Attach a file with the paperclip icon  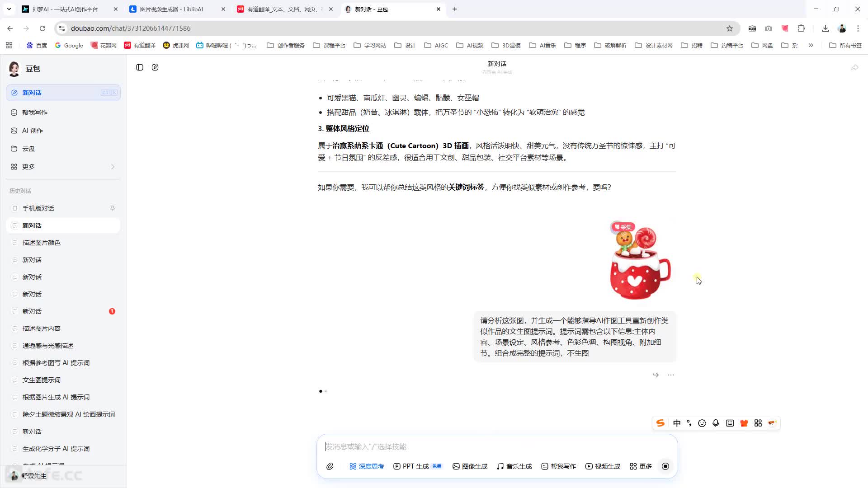pos(330,466)
